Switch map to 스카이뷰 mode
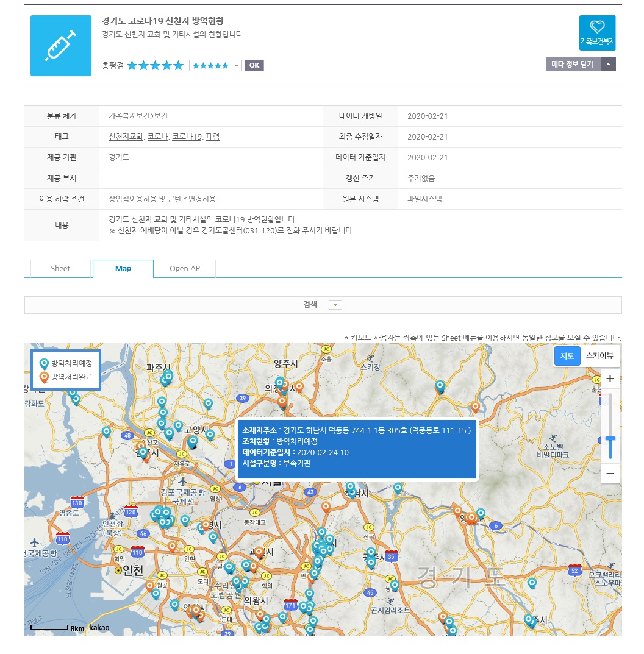644x654 pixels. tap(599, 356)
